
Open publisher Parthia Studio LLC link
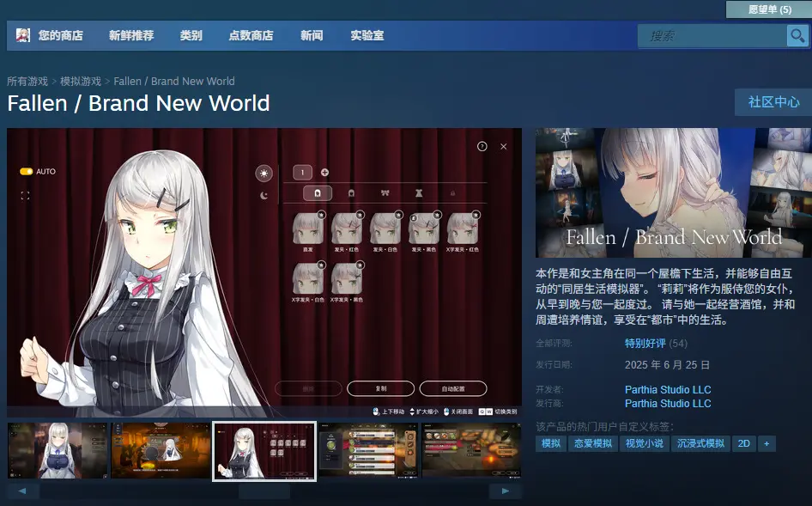668,404
